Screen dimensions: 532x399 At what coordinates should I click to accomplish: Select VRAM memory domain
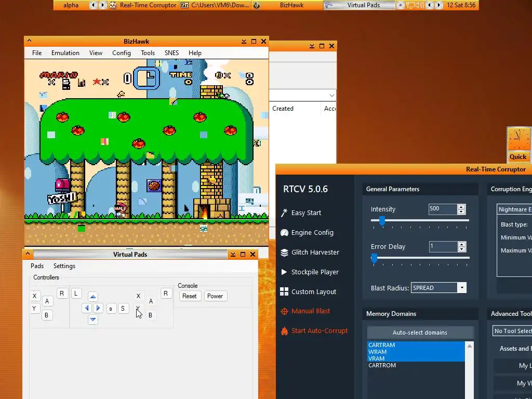pyautogui.click(x=416, y=358)
